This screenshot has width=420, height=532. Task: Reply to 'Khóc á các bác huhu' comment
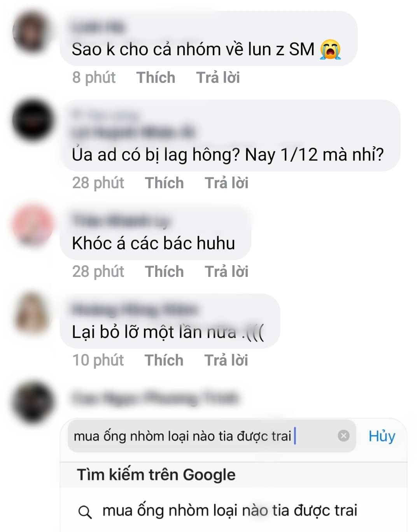[226, 271]
